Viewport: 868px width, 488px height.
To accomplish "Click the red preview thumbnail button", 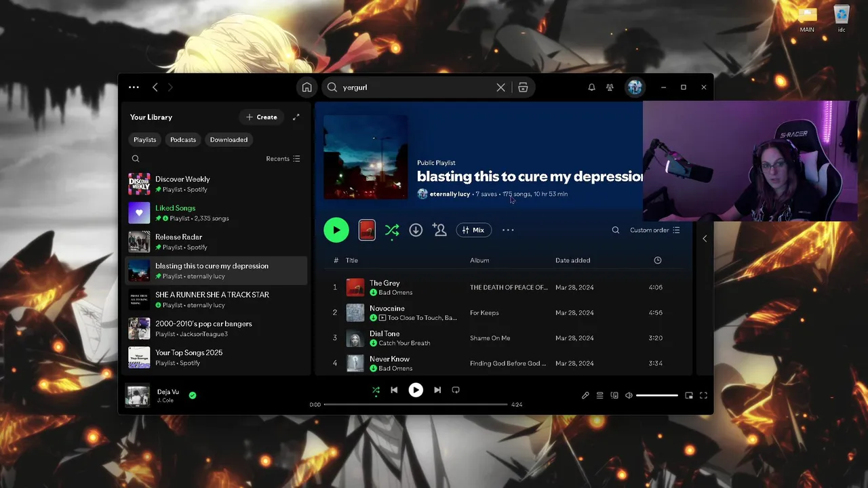I will pos(367,230).
